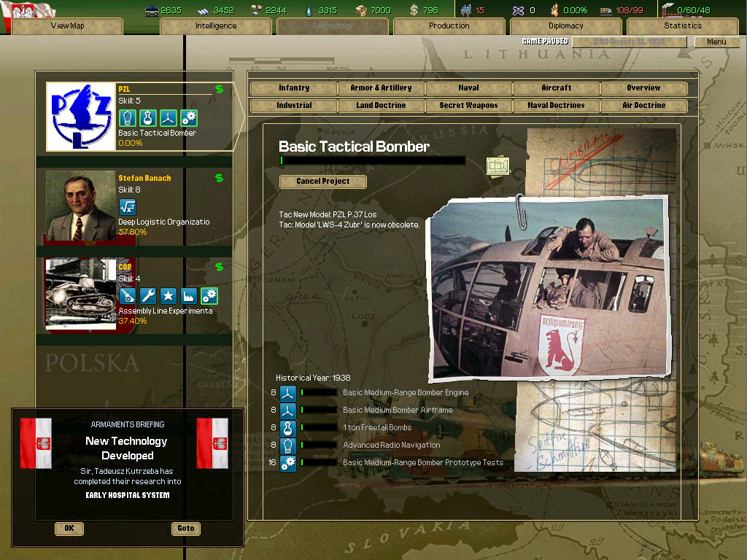Click PZL's gear technical efficiency icon
The height and width of the screenshot is (560, 747).
(189, 117)
